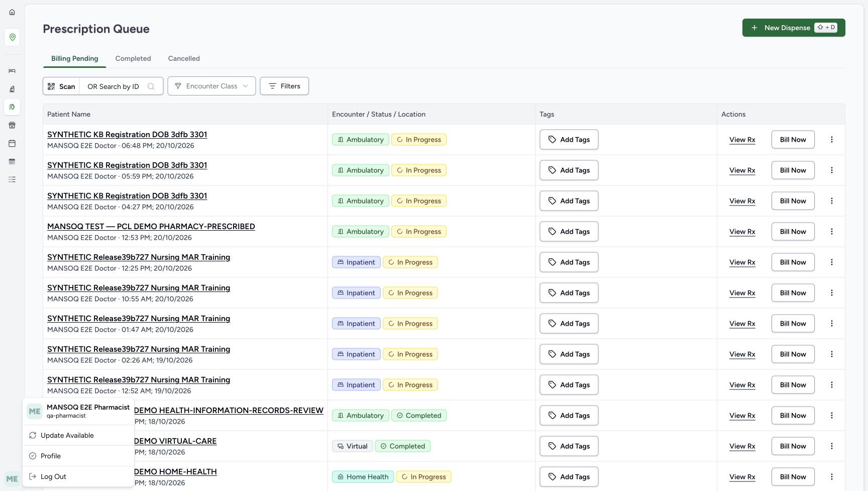Select Log Out in user menu
The height and width of the screenshot is (491, 868).
tap(78, 476)
